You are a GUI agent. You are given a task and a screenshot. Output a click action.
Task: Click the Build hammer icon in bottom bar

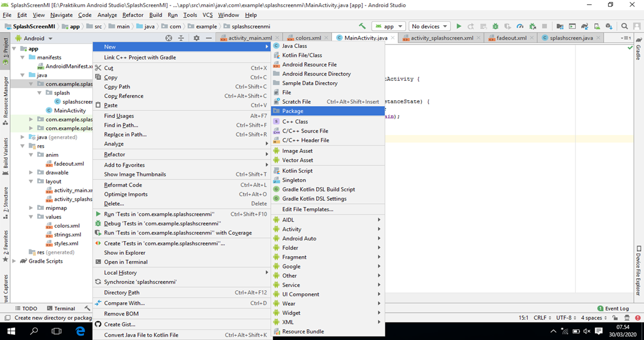click(88, 308)
